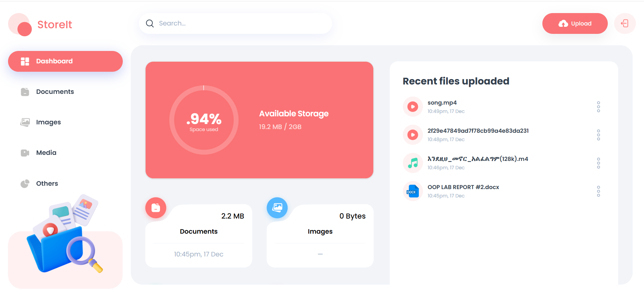
Task: Click the red Documents card icon
Action: tap(156, 208)
